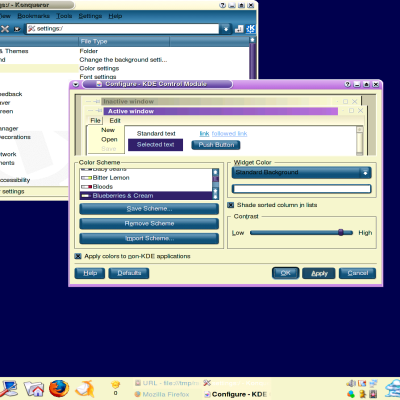Click the Defaults button
The height and width of the screenshot is (400, 400).
point(129,273)
